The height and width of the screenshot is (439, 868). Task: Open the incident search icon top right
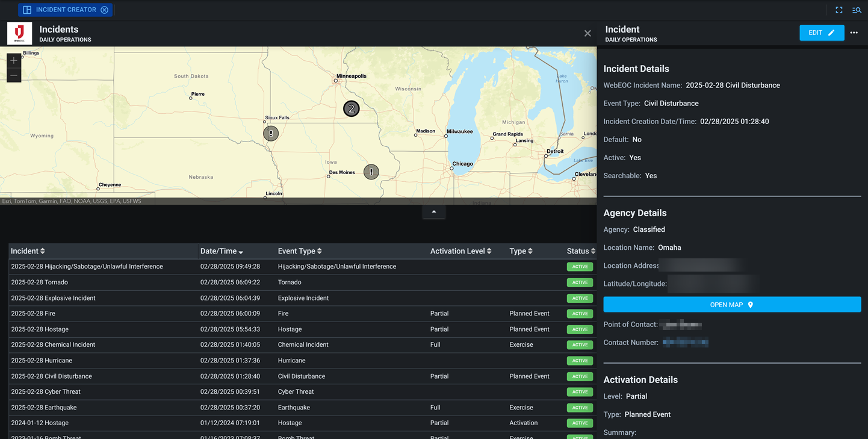coord(857,10)
